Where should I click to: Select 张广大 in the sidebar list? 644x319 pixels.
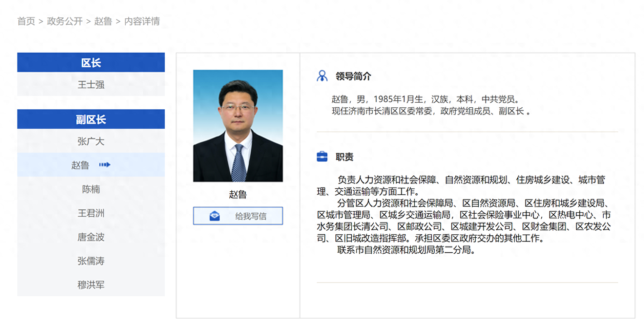tap(91, 141)
